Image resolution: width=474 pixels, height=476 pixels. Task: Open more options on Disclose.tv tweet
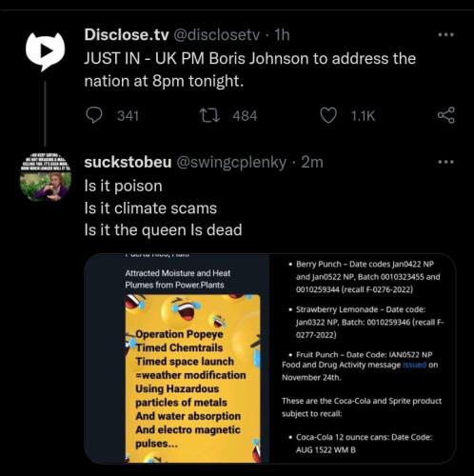[x=445, y=34]
